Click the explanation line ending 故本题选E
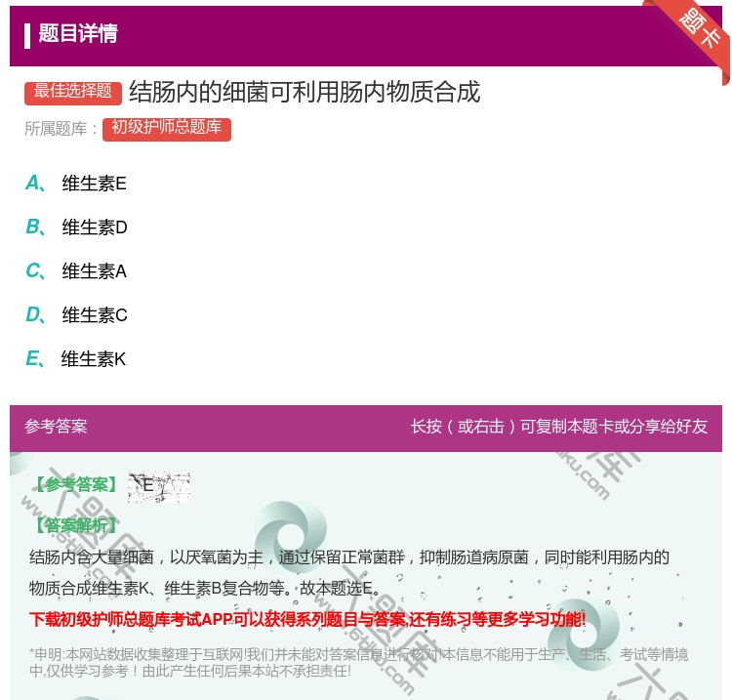 pyautogui.click(x=205, y=588)
